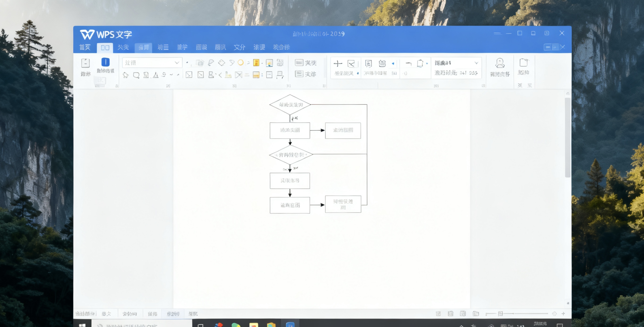The image size is (644, 327).
Task: Click the pen drawing icon in ribbon
Action: pos(211,63)
